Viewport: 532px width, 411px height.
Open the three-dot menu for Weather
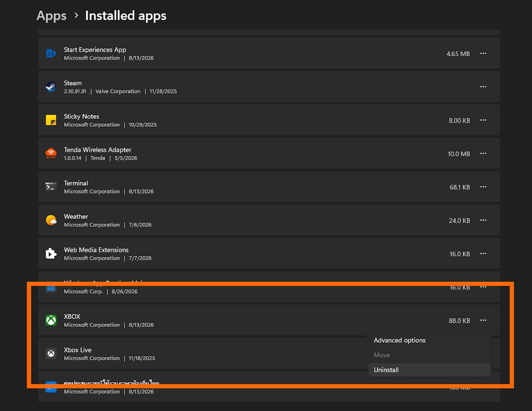tap(483, 220)
